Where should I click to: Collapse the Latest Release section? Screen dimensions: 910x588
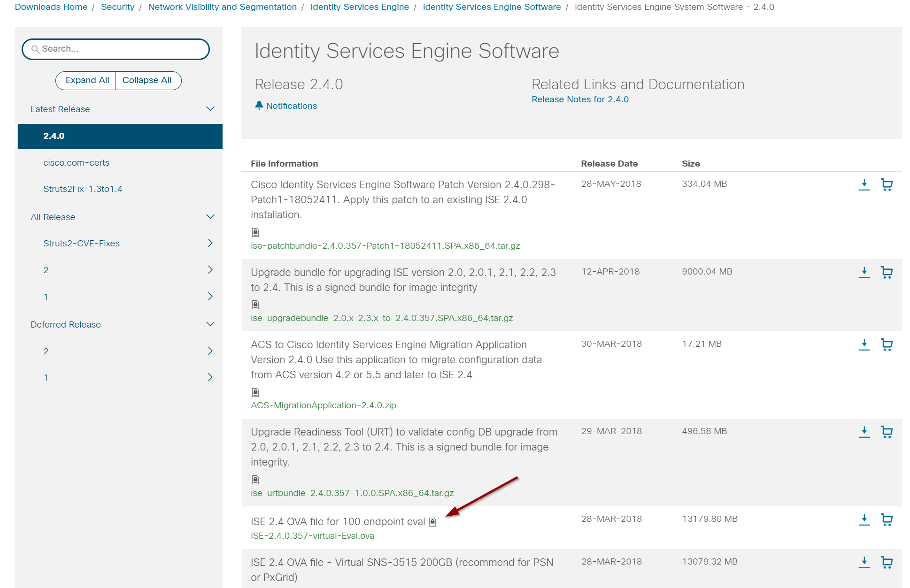(210, 109)
